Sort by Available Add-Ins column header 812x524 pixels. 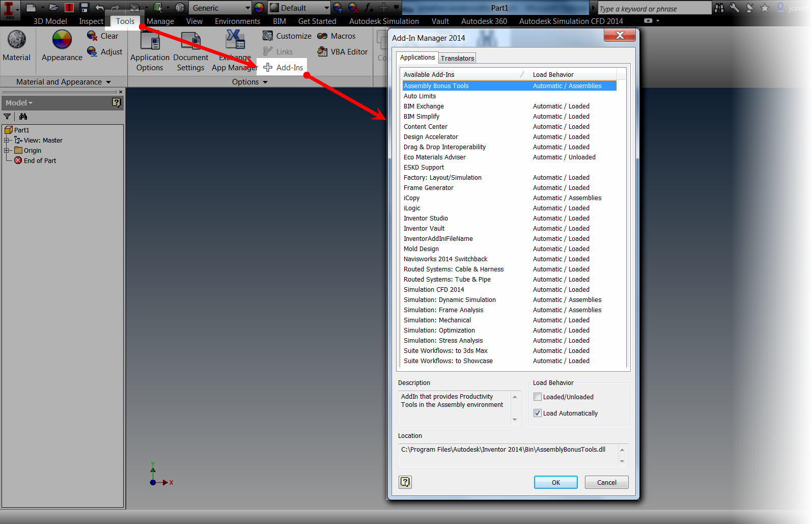(465, 74)
